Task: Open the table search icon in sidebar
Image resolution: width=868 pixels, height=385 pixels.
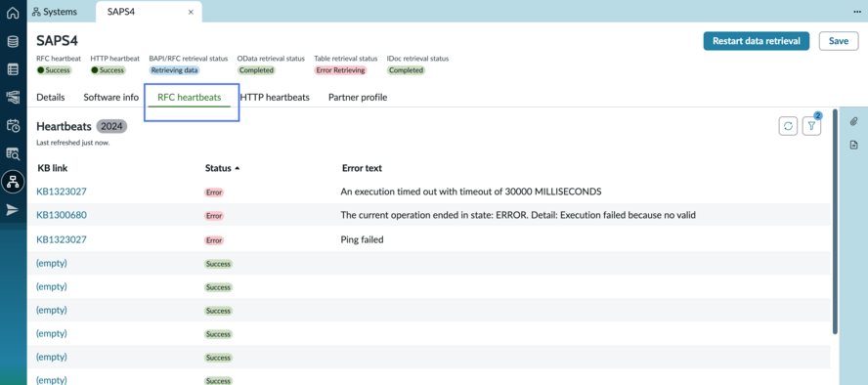Action: pos(12,153)
